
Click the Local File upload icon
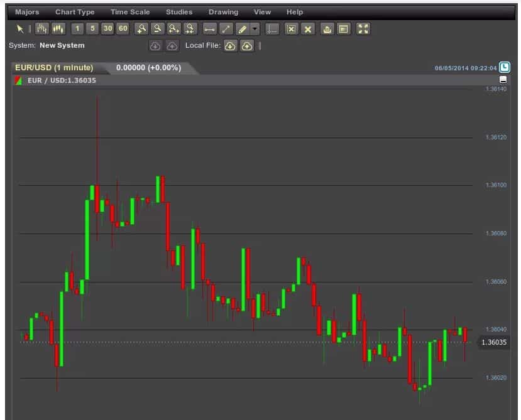point(246,46)
